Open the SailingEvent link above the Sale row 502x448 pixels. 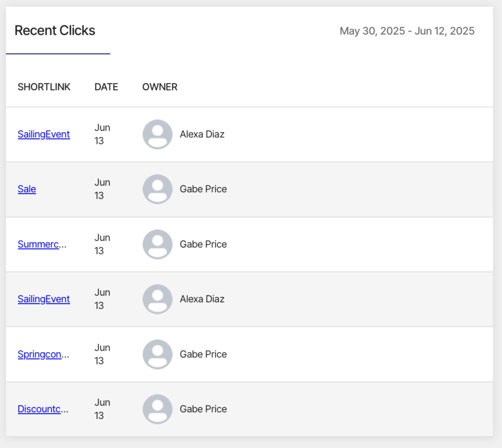pos(44,134)
